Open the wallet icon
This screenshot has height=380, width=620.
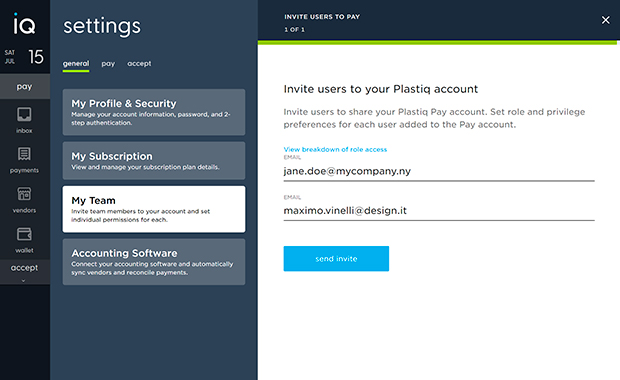[24, 234]
